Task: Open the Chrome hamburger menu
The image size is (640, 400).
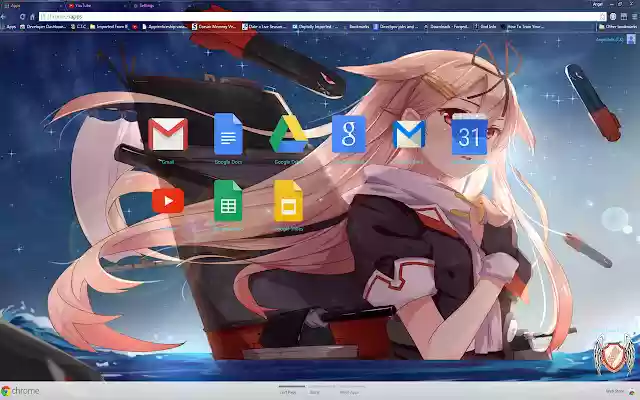Action: (x=635, y=17)
